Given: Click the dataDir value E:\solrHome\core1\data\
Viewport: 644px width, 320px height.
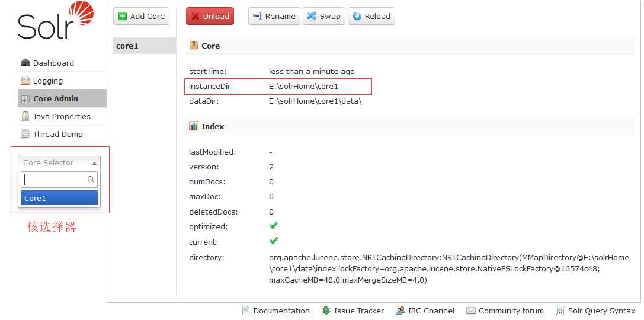Looking at the screenshot, I should tap(315, 101).
